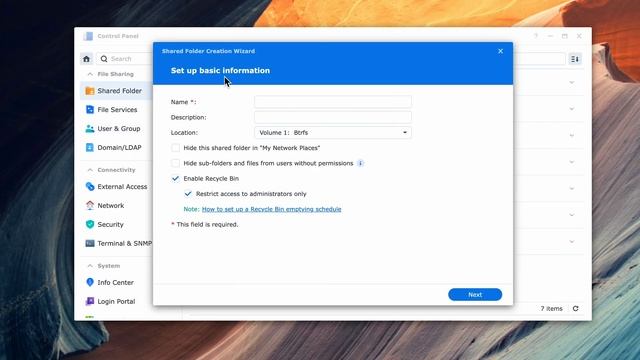Click the info icon beside hide sub-folders option
Image resolution: width=640 pixels, height=360 pixels.
(x=360, y=163)
